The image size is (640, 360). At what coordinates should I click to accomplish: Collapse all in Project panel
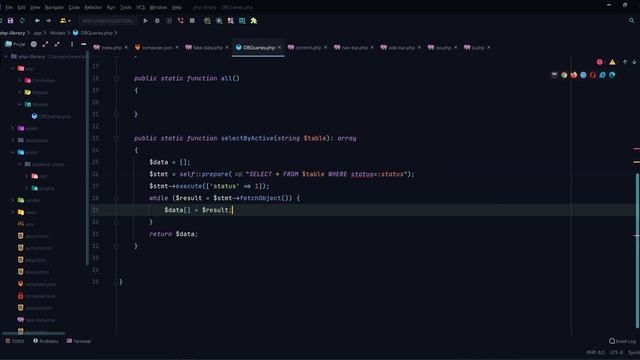(57, 44)
